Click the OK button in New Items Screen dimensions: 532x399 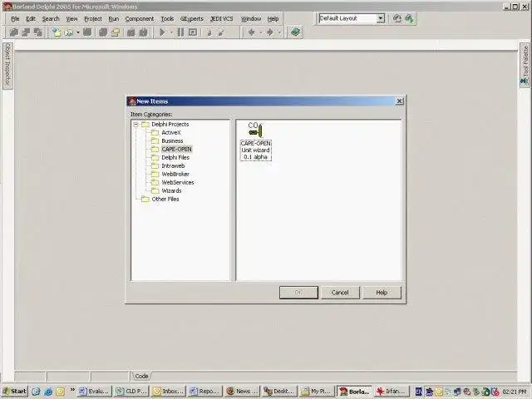pos(298,293)
